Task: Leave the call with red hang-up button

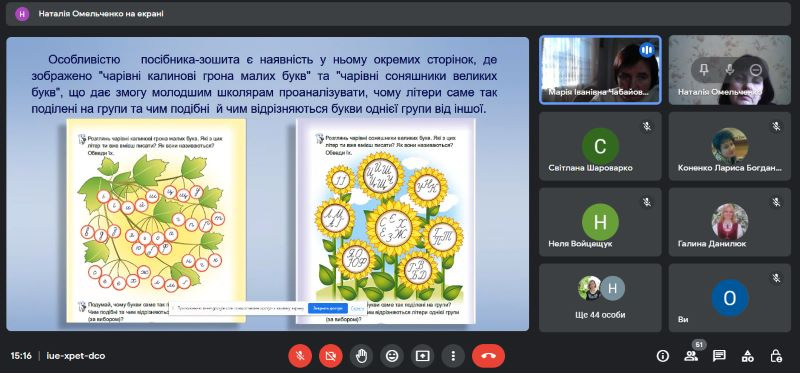Action: (x=488, y=356)
